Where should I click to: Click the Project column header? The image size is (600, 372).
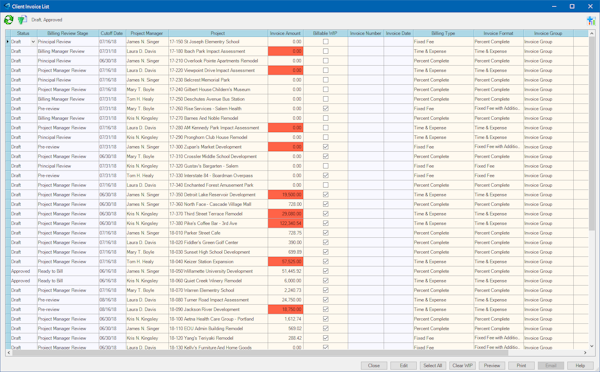point(218,33)
